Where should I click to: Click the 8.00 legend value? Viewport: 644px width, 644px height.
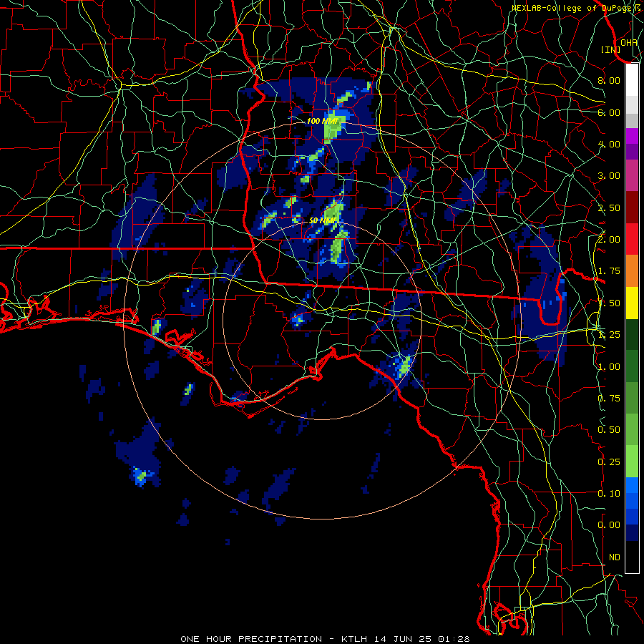pyautogui.click(x=609, y=80)
